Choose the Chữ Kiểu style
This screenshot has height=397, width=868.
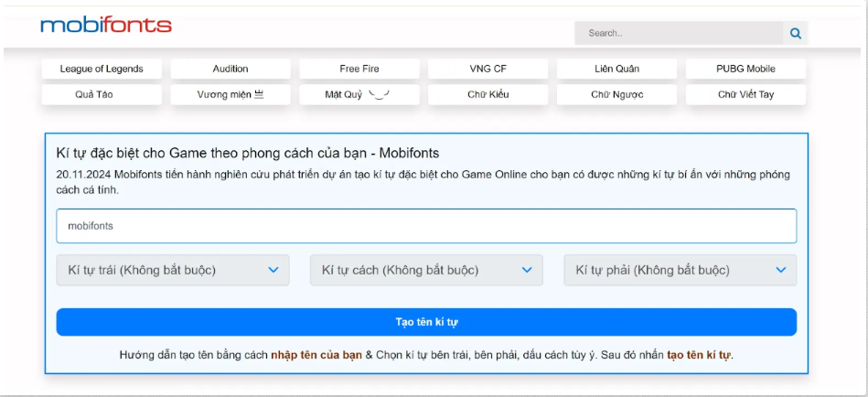tap(488, 94)
